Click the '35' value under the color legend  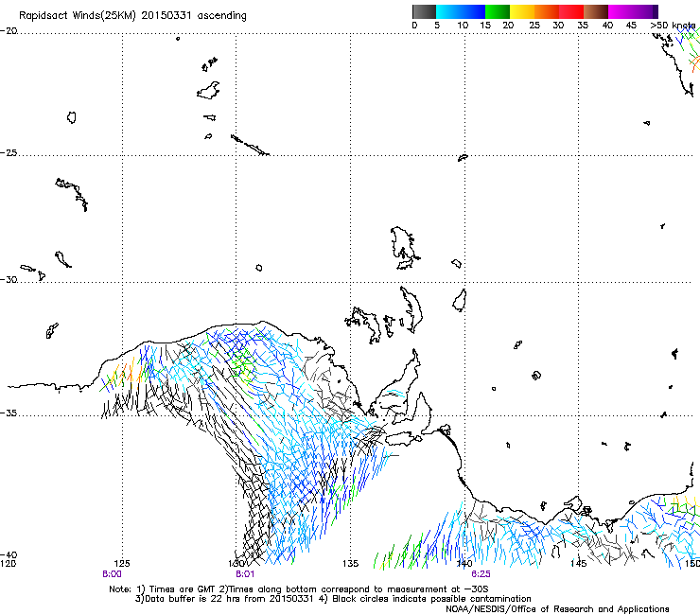click(x=583, y=26)
